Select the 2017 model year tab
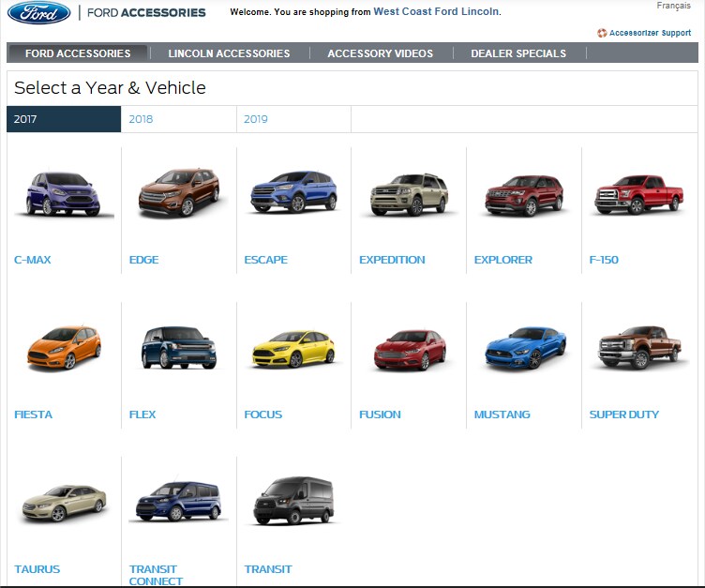This screenshot has height=588, width=705. (64, 119)
